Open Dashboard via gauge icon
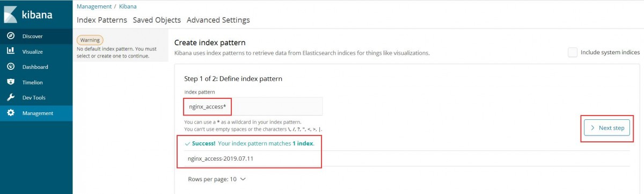644x194 pixels. (11, 67)
